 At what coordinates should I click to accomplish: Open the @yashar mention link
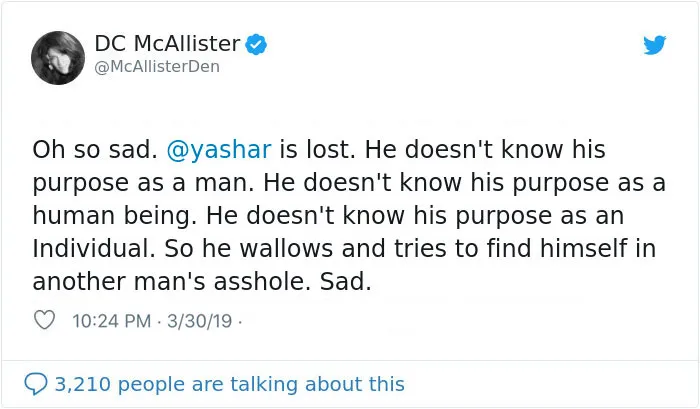point(219,150)
